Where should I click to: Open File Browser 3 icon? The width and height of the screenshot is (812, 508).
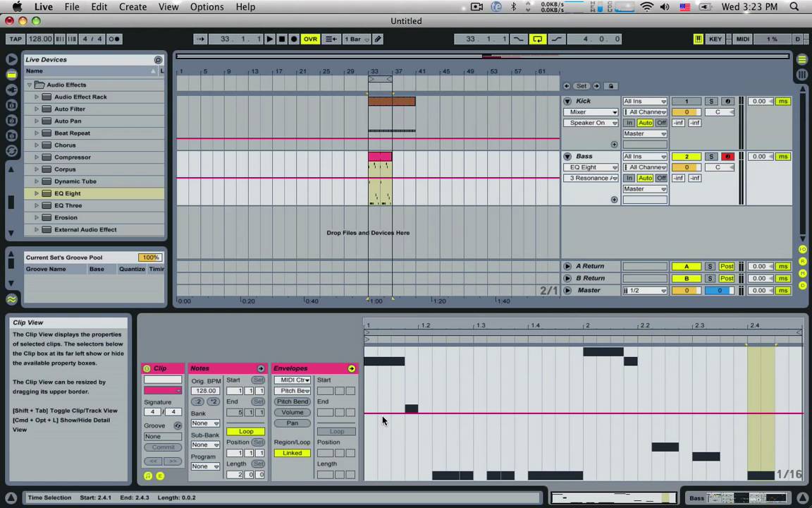pos(11,135)
